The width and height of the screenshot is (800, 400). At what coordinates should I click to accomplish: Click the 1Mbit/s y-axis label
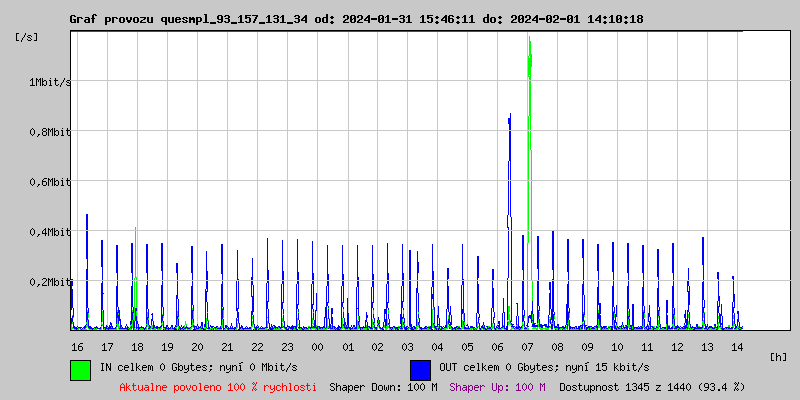[49, 82]
